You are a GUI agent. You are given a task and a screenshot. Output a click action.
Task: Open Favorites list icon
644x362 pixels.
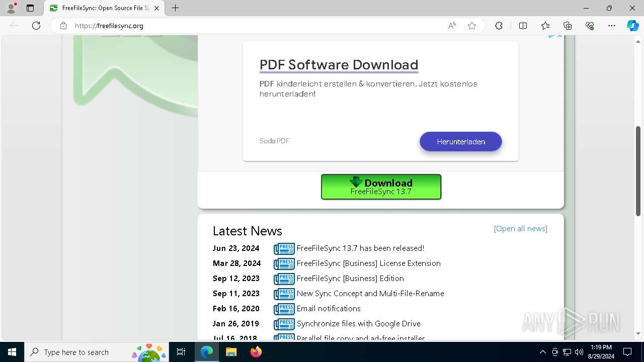point(545,26)
